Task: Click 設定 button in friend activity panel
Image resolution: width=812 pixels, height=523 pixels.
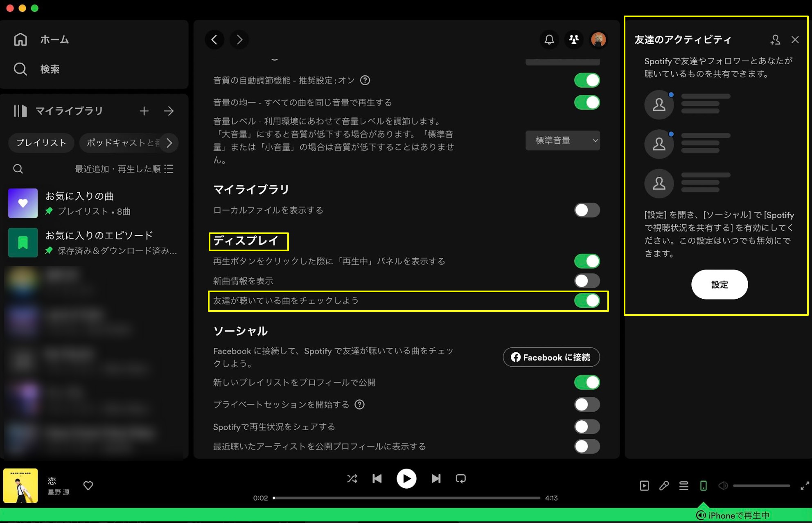Action: click(720, 284)
